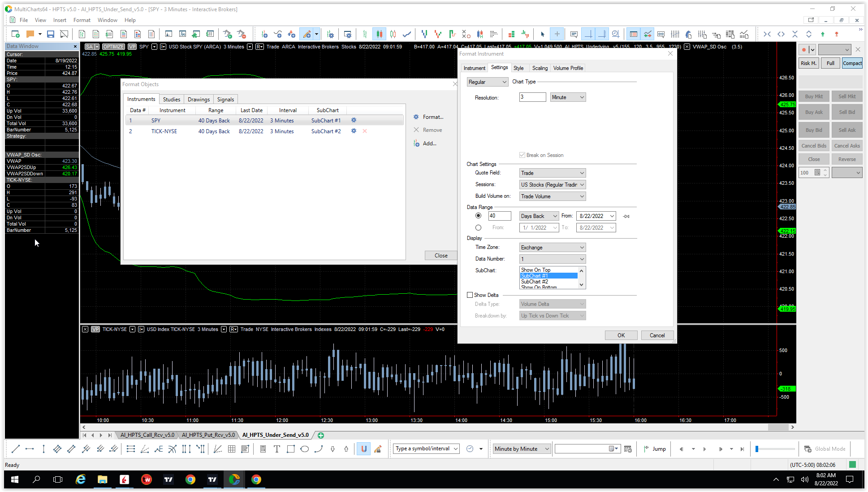Click the playback speed slider in the bottom toolbar
The height and width of the screenshot is (492, 868).
[775, 449]
